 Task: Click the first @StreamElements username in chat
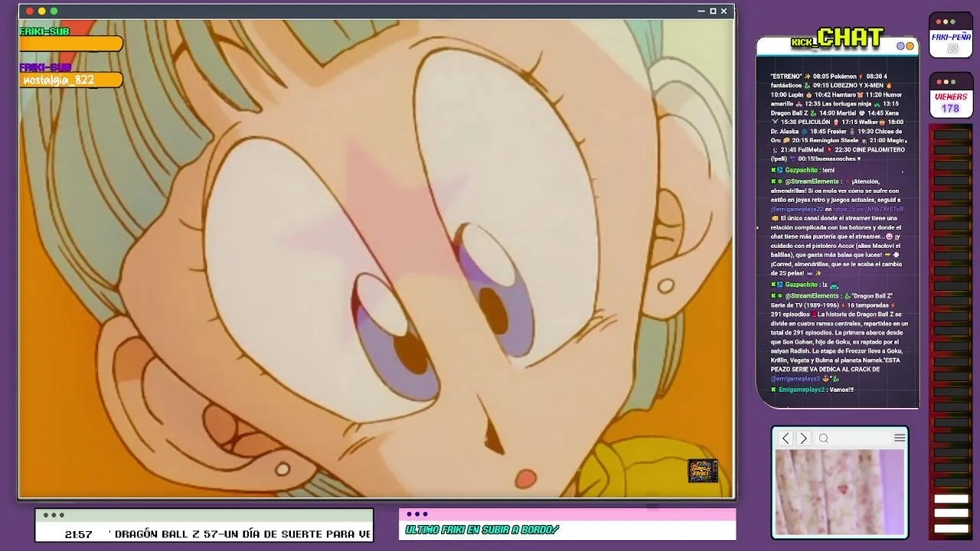[812, 181]
